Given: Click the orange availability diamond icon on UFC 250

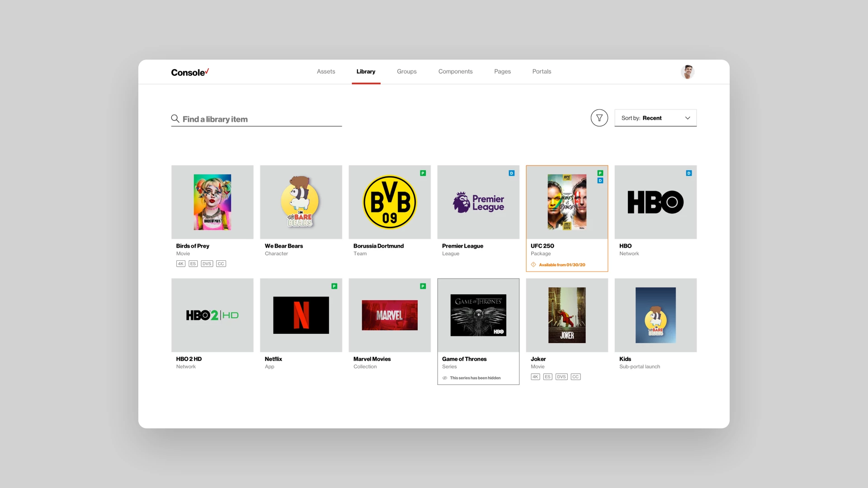Looking at the screenshot, I should point(533,265).
